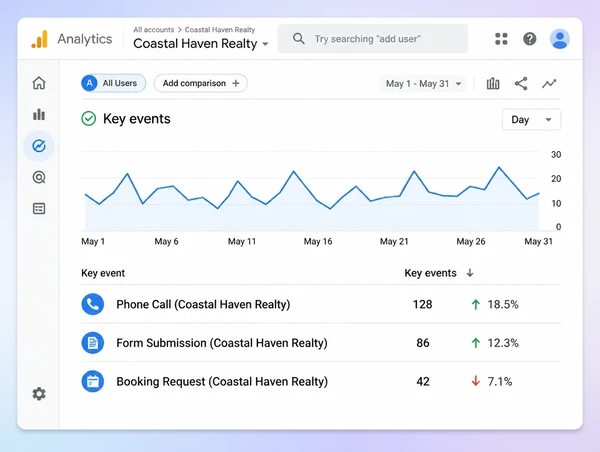Open the Home sidebar icon

pos(39,83)
